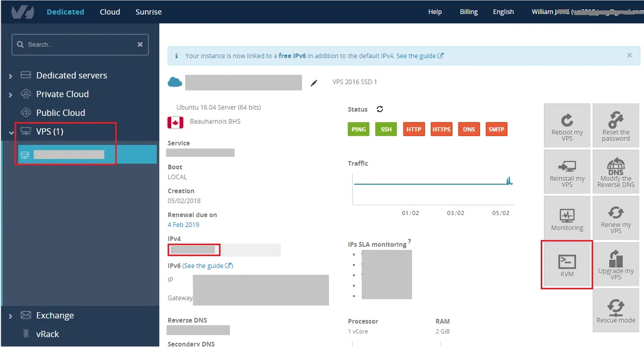The width and height of the screenshot is (644, 347).
Task: Select the vRack sidebar item
Action: [x=47, y=334]
